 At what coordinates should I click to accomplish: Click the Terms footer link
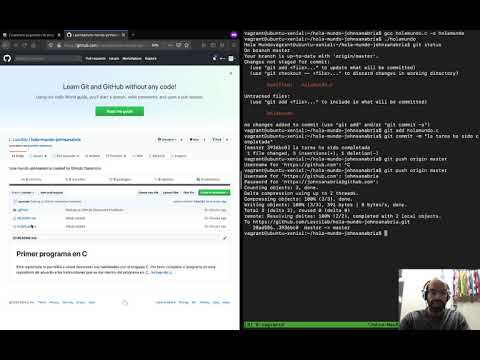[x=42, y=302]
